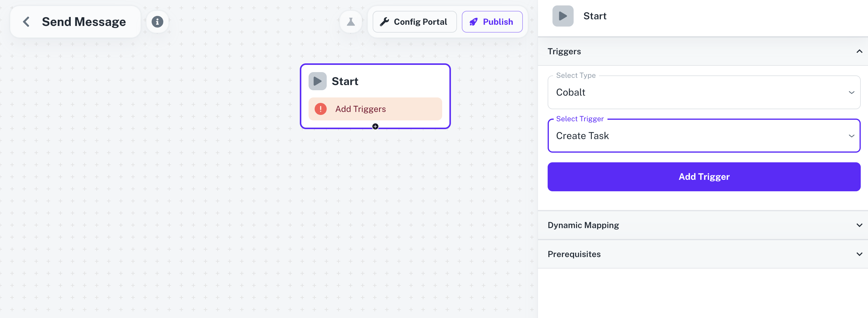This screenshot has height=318, width=868.
Task: Click the plus icon below the Start node
Action: pos(375,126)
